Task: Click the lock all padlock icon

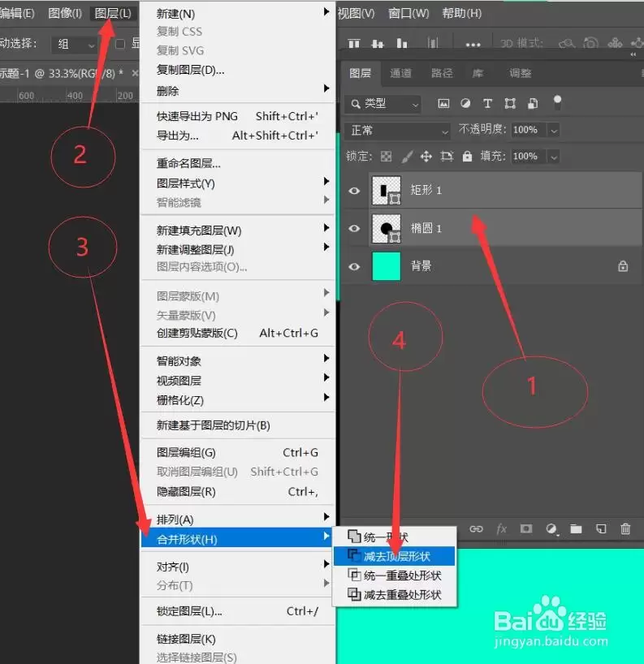Action: pos(467,157)
